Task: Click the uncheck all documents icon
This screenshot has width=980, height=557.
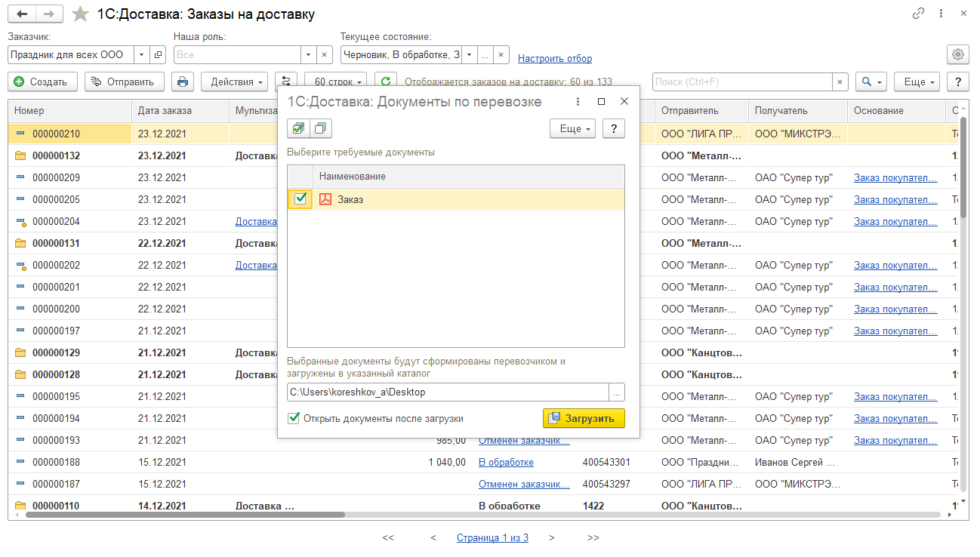Action: point(320,129)
